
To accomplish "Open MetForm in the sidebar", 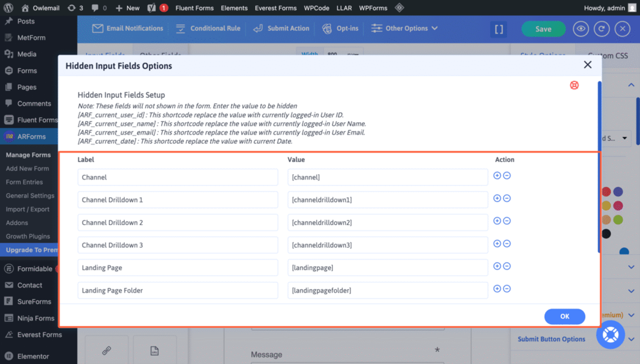I will (31, 38).
